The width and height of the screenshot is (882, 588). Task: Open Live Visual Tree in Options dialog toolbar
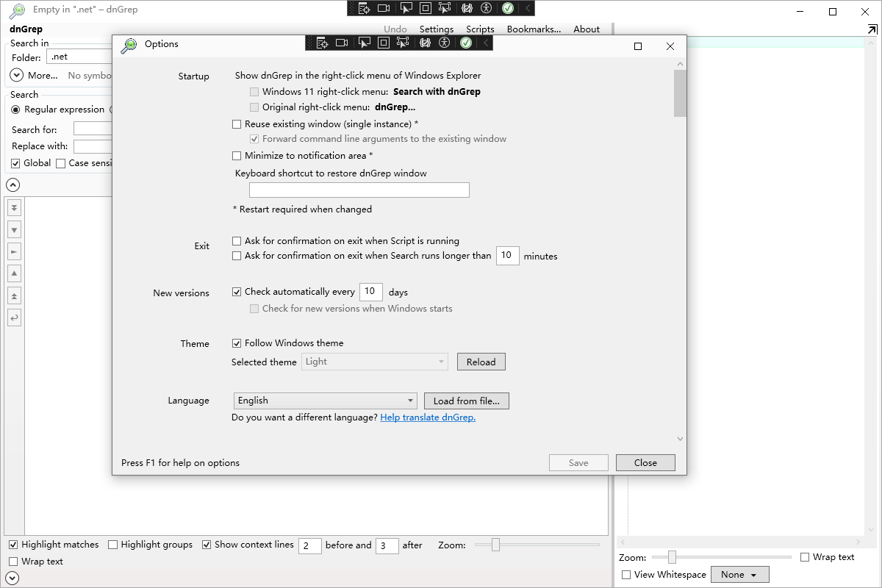pyautogui.click(x=321, y=43)
